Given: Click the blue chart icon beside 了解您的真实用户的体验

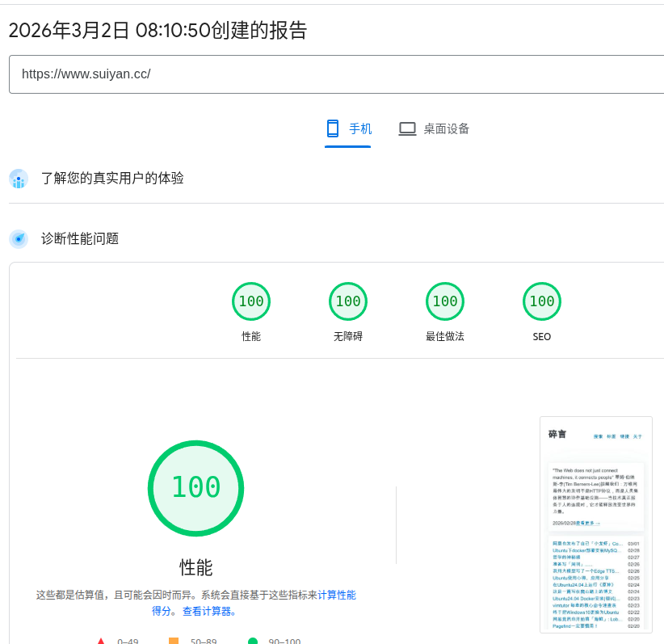Looking at the screenshot, I should pos(18,179).
